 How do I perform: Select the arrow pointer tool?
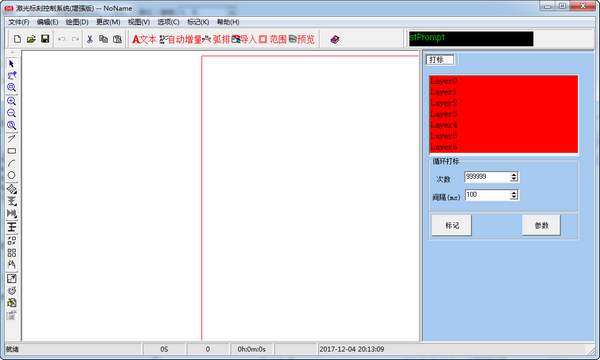point(11,64)
